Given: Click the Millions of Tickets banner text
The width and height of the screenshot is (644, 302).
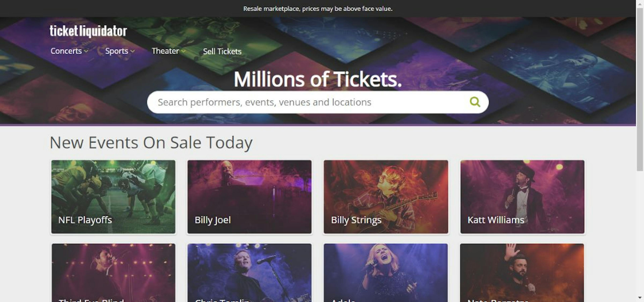Looking at the screenshot, I should [x=318, y=79].
